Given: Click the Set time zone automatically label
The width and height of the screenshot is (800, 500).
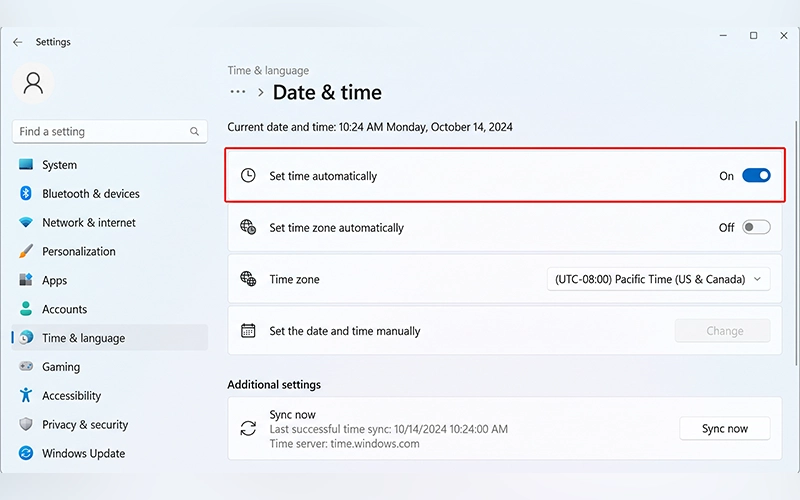Looking at the screenshot, I should (x=336, y=228).
